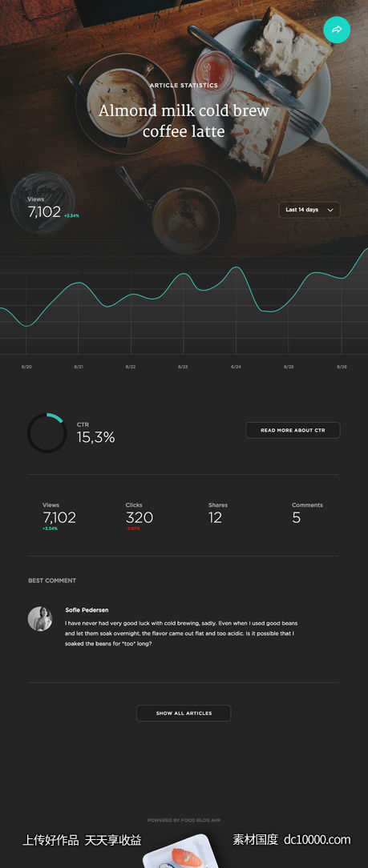Select the 6/26 date axis label
Viewport: 368px width, 868px height.
point(342,367)
